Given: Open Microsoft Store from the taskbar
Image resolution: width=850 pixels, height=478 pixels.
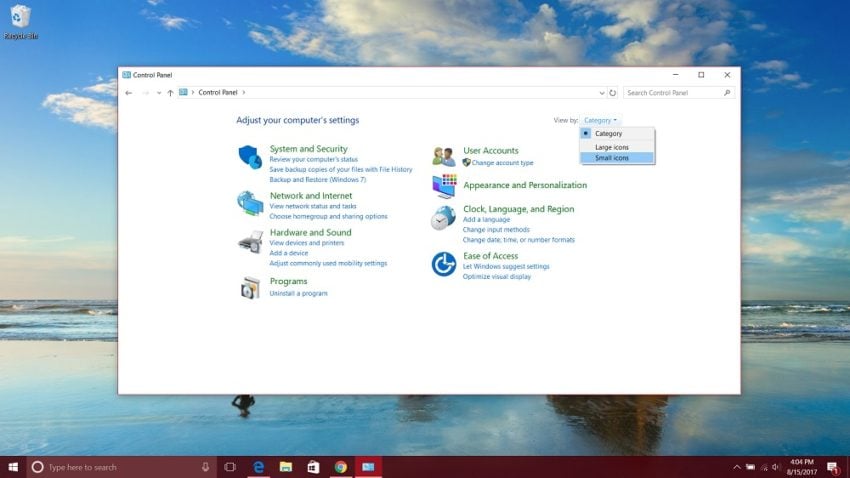Looking at the screenshot, I should pyautogui.click(x=313, y=467).
